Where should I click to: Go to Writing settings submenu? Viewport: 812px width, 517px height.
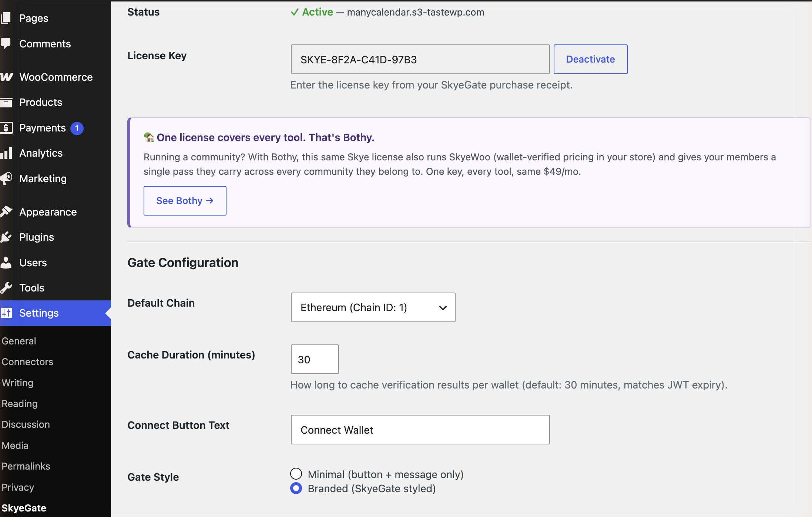tap(17, 383)
